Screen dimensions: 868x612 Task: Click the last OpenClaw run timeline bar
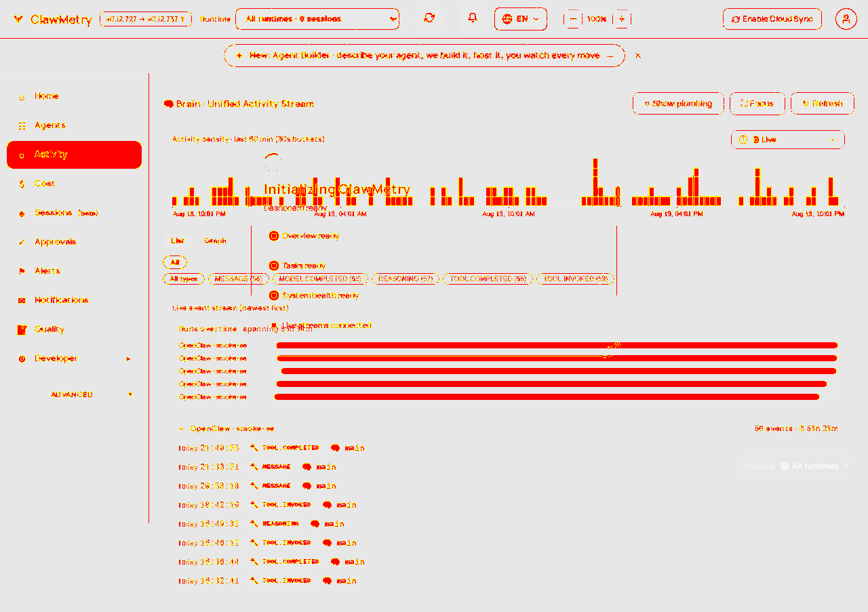point(547,397)
